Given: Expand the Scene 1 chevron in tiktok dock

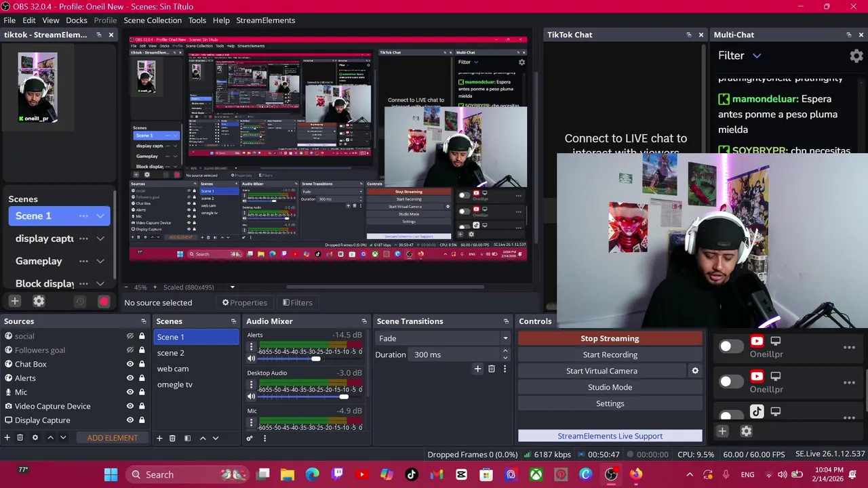Looking at the screenshot, I should pyautogui.click(x=100, y=216).
